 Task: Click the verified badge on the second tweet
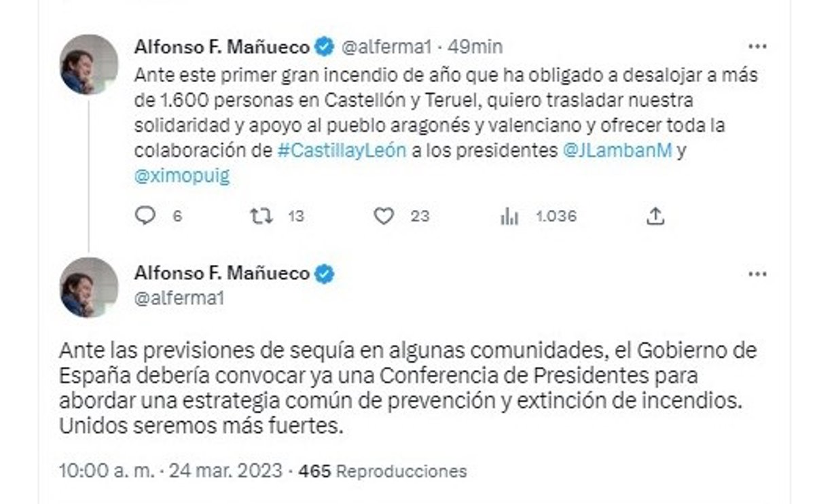(325, 274)
